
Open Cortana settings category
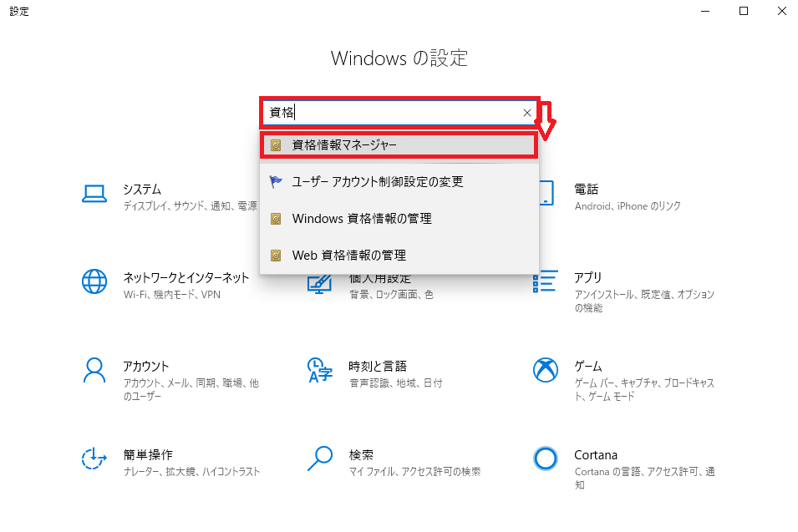click(x=625, y=469)
